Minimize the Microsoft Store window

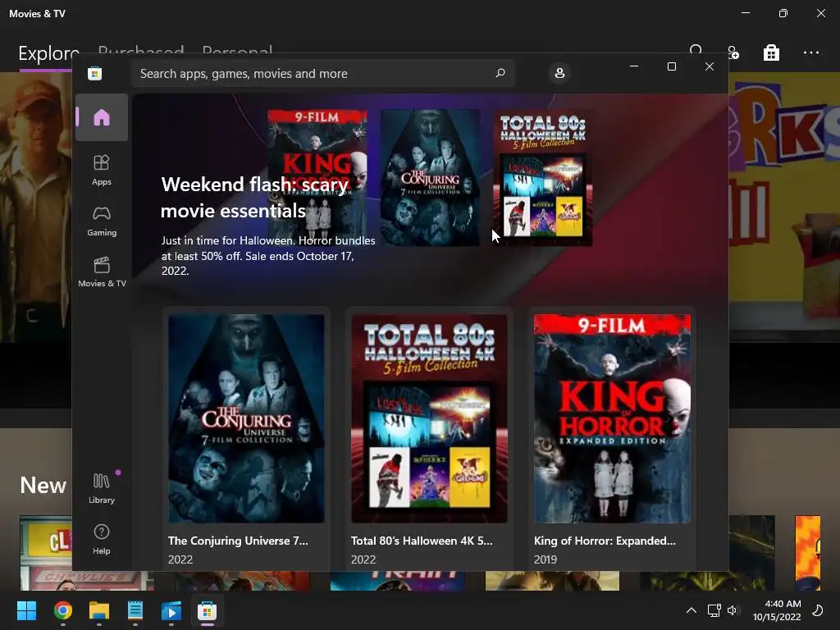click(634, 66)
